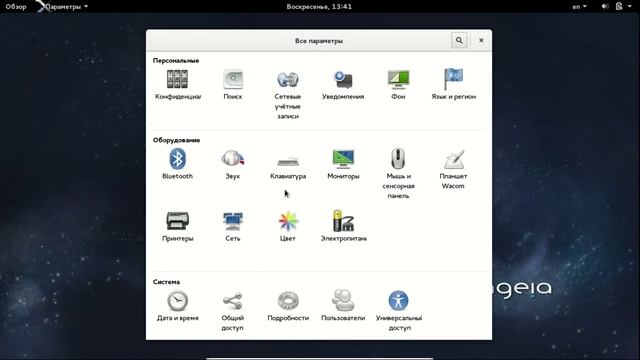Open the Планшет Wacom tablet icon
This screenshot has height=360, width=640.
tap(453, 159)
